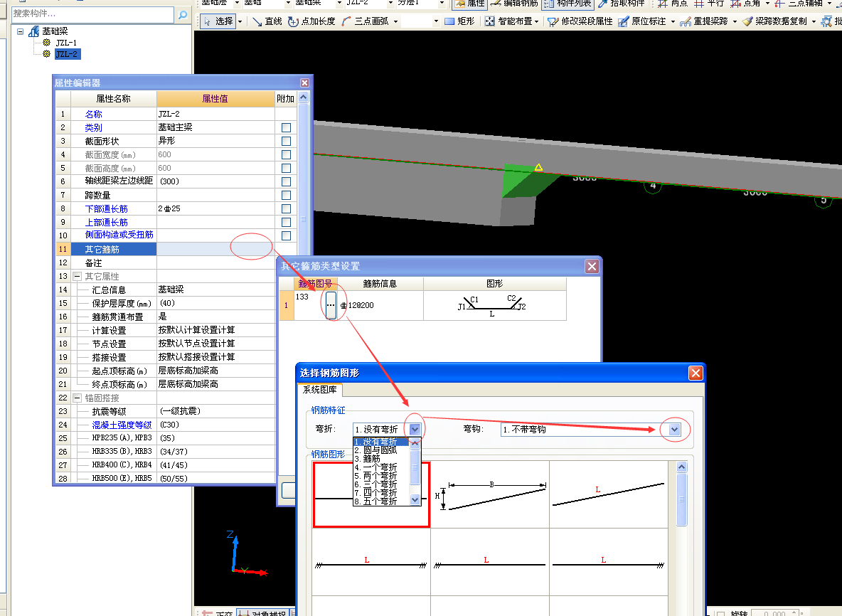
Task: Click rebar shape gallery scrollbar up arrow
Action: tap(681, 467)
